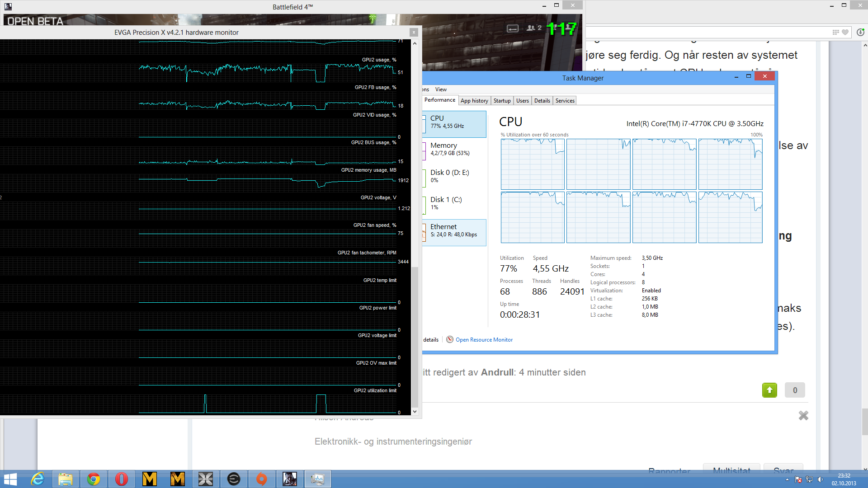This screenshot has width=868, height=488.
Task: Click the gray X icon on the forum page
Action: click(803, 415)
